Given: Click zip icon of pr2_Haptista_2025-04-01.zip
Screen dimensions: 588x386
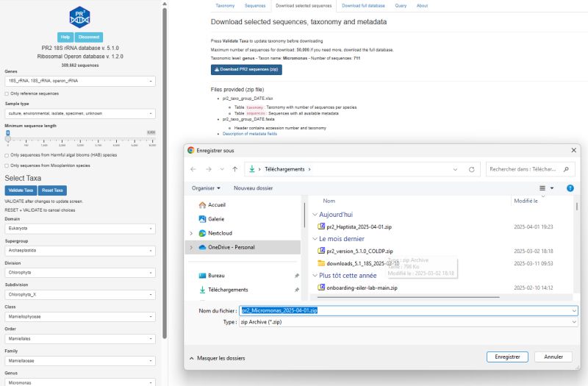Looking at the screenshot, I should (x=321, y=226).
